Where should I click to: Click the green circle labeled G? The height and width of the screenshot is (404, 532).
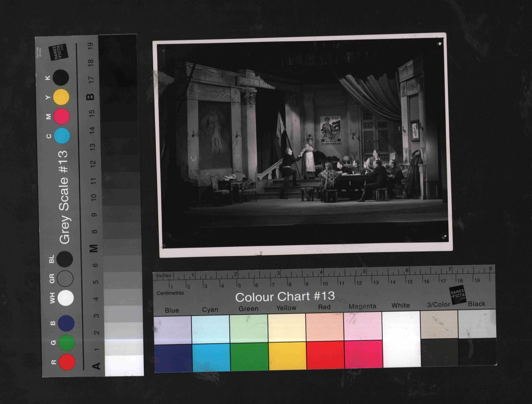pos(66,342)
